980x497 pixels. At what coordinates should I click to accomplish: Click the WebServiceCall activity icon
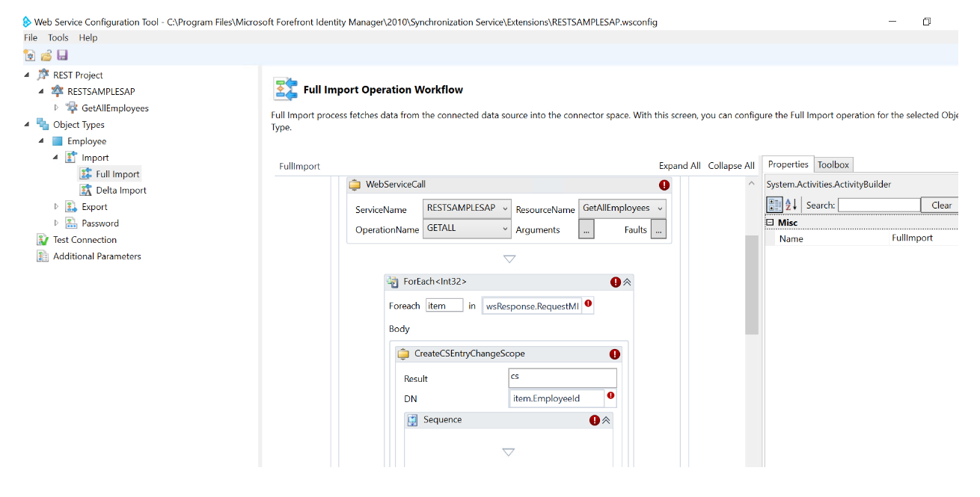pos(356,185)
